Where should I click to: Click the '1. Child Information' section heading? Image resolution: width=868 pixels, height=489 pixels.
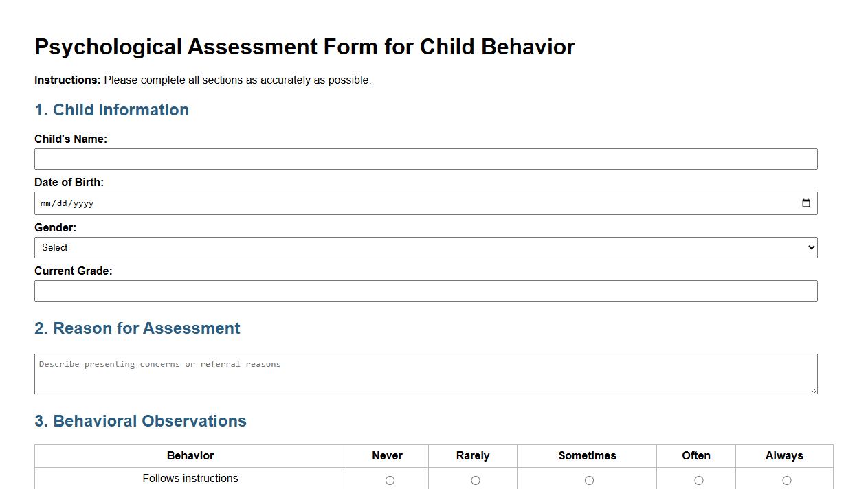point(111,110)
